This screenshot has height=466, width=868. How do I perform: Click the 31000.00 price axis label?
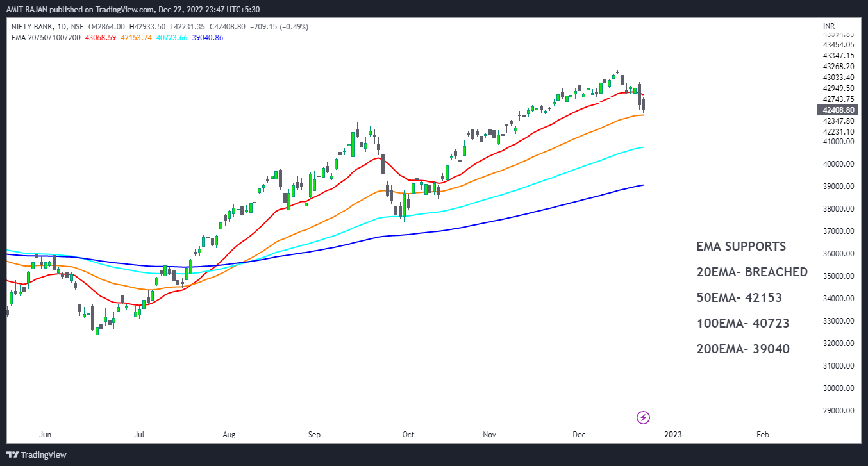point(839,366)
